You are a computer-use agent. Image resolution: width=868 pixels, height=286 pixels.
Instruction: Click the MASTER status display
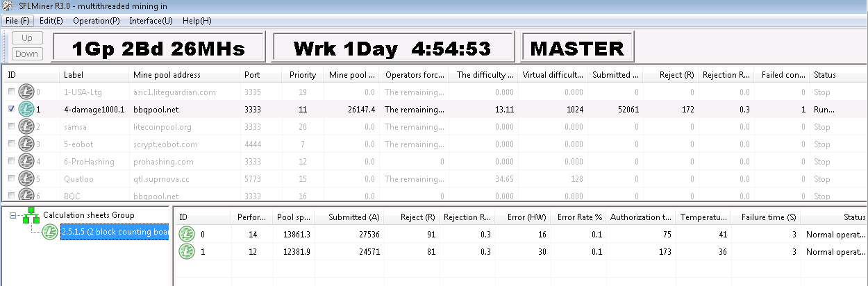tap(577, 49)
